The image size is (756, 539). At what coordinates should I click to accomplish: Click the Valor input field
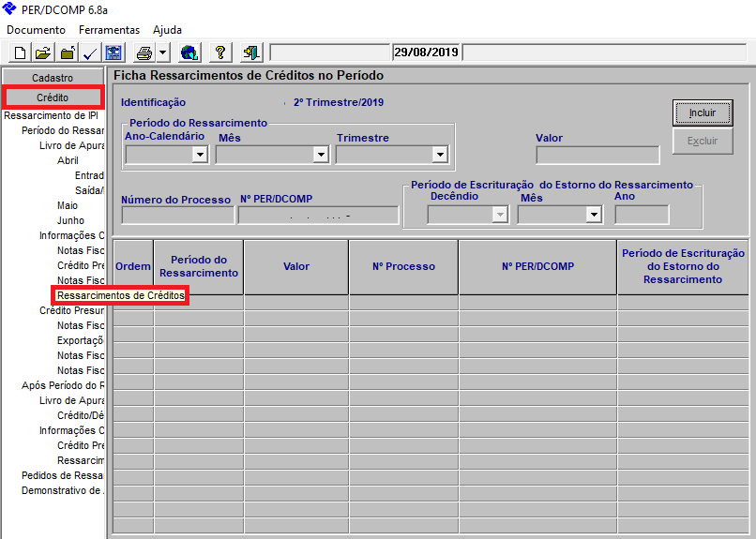597,156
